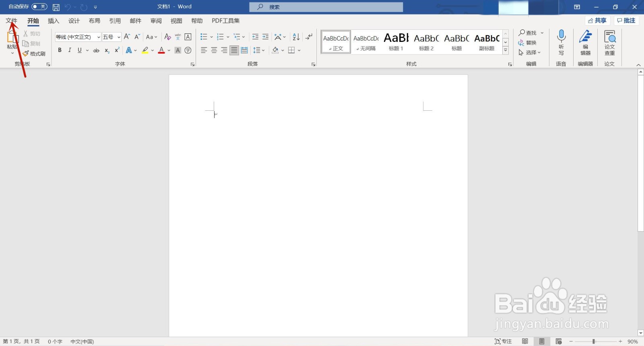Apply Underline formatting
The image size is (644, 346).
pos(80,50)
